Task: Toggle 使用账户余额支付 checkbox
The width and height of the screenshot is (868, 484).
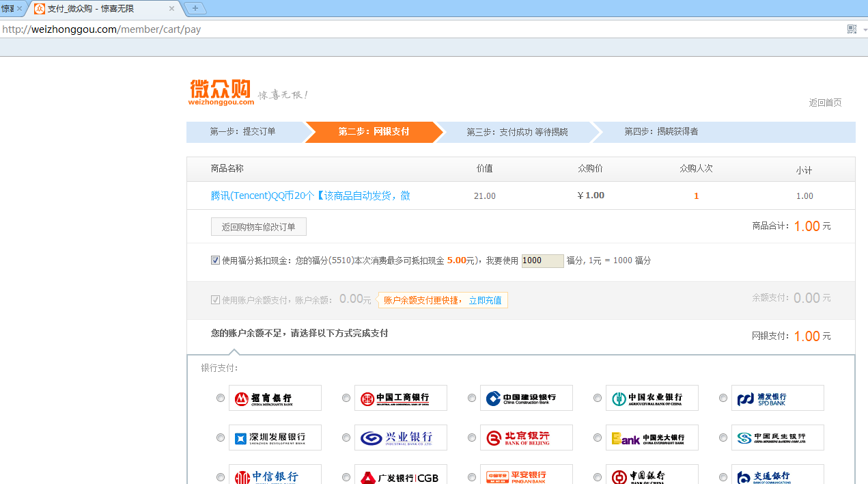Action: click(216, 299)
